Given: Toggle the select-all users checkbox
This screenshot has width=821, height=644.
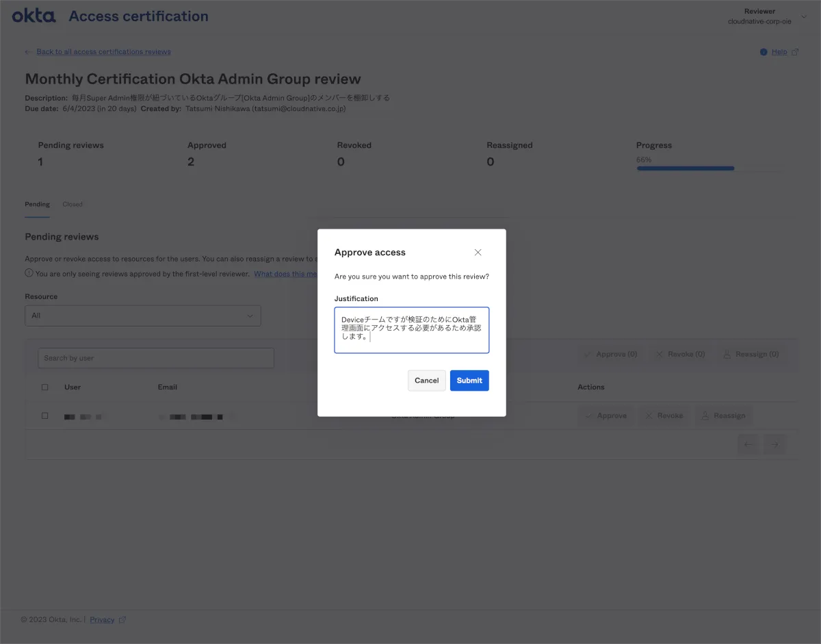Looking at the screenshot, I should click(x=45, y=387).
